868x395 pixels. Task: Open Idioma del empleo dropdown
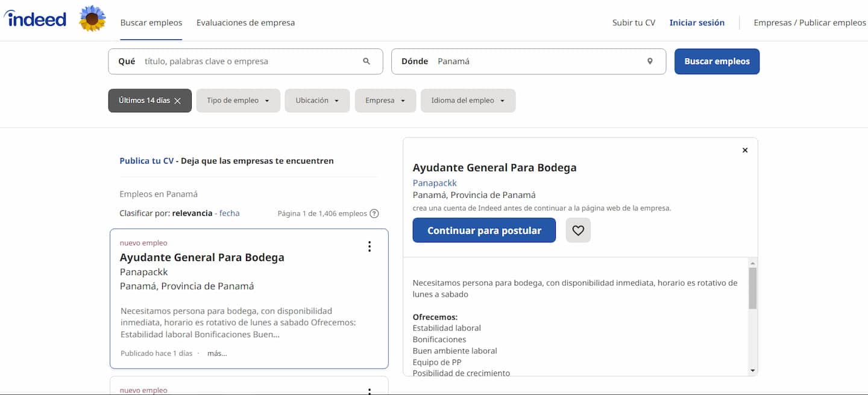click(x=468, y=101)
